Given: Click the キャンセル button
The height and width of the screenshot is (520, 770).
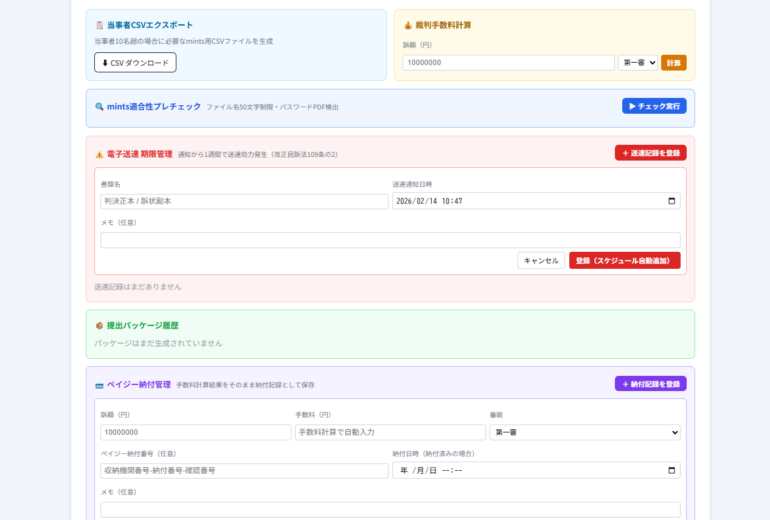Looking at the screenshot, I should tap(541, 260).
